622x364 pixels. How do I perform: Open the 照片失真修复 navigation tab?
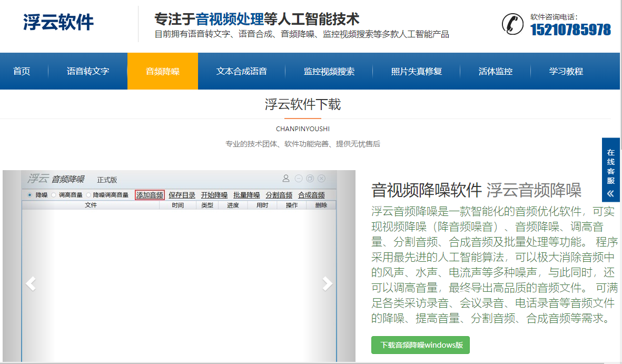(x=416, y=71)
